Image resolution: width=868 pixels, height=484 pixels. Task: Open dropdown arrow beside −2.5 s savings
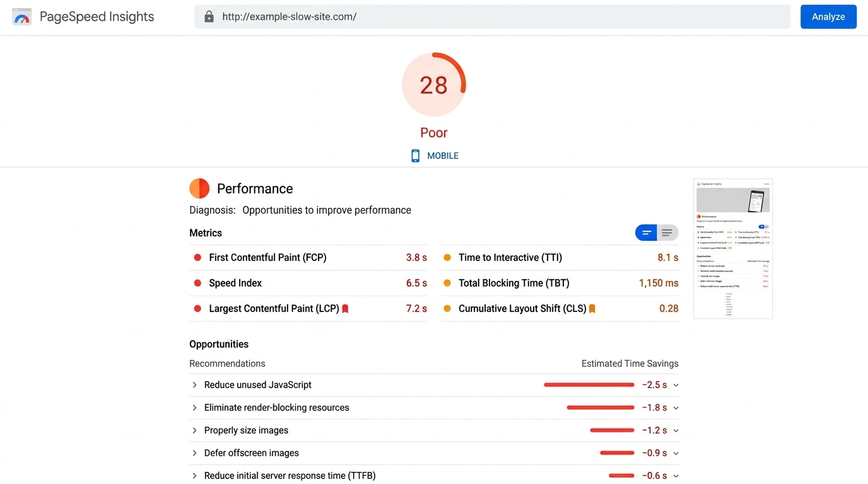(676, 385)
